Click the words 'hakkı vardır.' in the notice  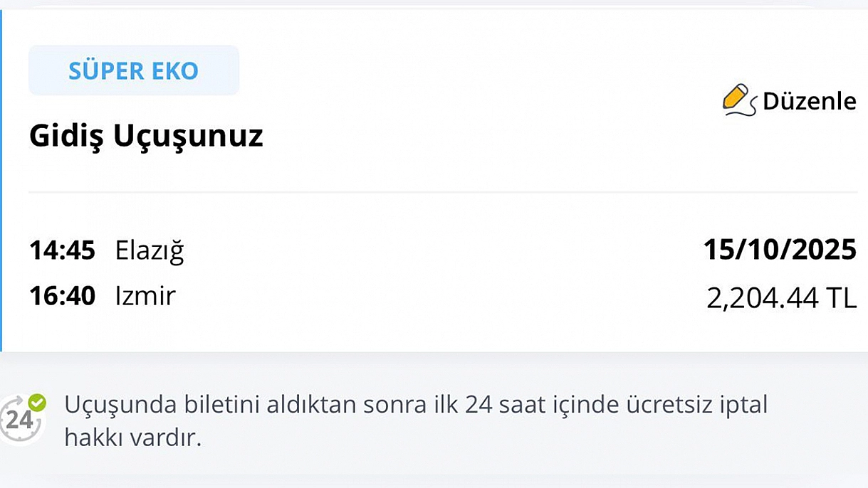133,437
